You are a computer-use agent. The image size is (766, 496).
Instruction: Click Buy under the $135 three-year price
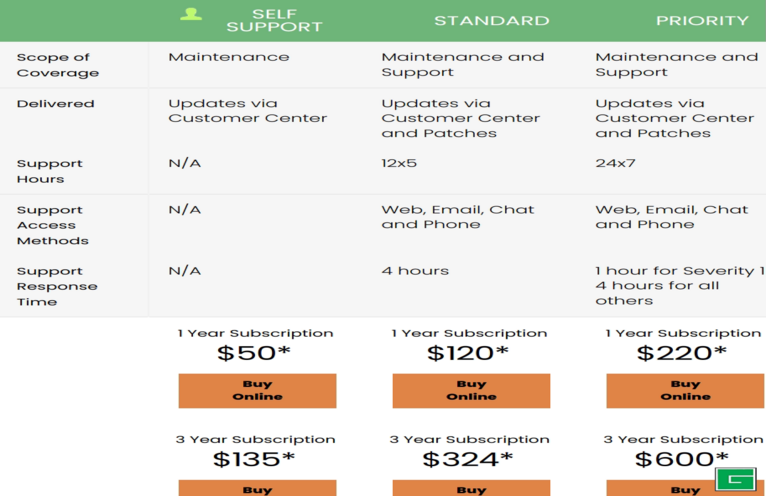pyautogui.click(x=257, y=489)
